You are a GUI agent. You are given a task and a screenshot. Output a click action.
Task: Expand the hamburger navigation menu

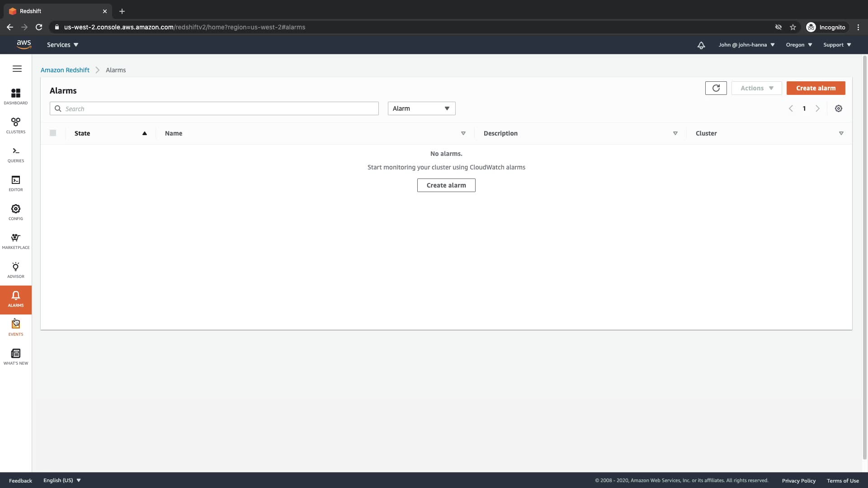(17, 69)
